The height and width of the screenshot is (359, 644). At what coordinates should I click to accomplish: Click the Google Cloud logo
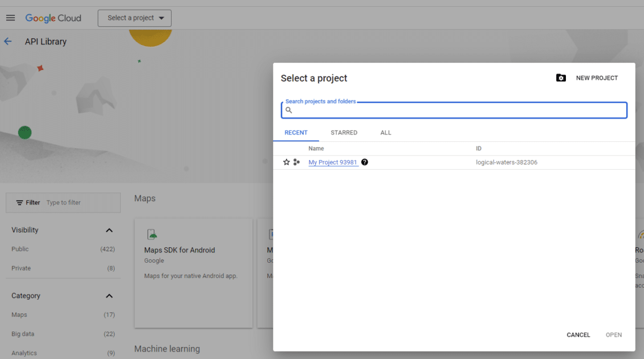(53, 18)
